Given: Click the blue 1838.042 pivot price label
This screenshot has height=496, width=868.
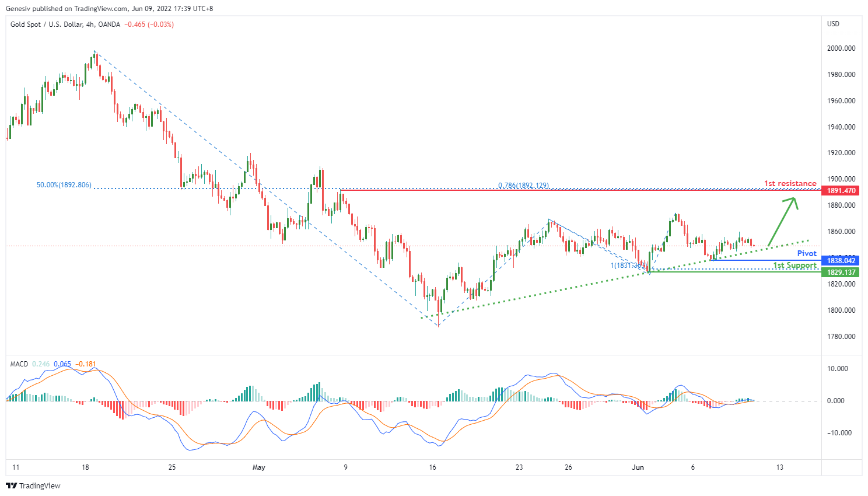Looking at the screenshot, I should [x=841, y=261].
